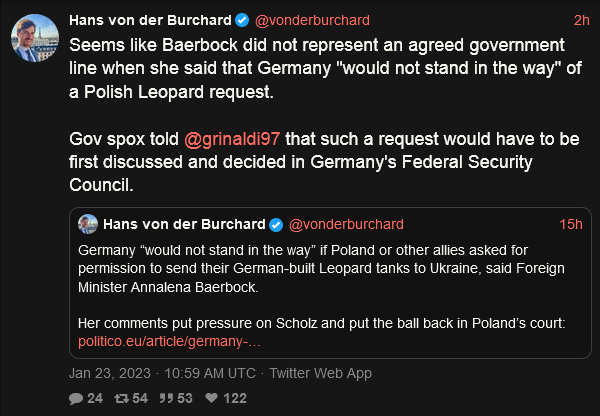Click the 15h timestamp on the quoted tweet
The image size is (600, 416).
[x=571, y=223]
